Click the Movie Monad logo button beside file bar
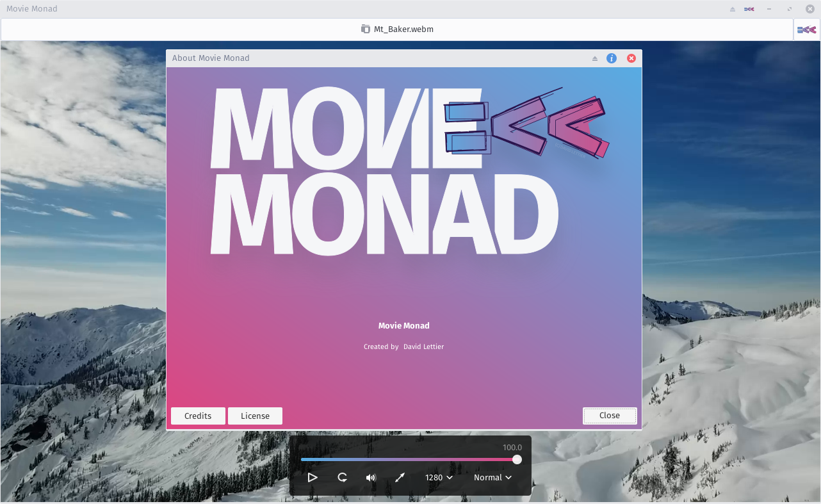 point(807,29)
